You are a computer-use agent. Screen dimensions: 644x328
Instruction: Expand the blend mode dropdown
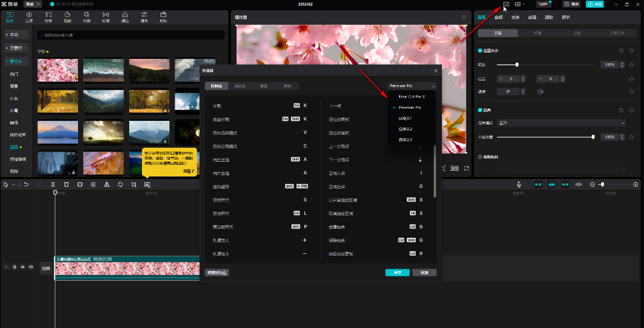coord(562,123)
